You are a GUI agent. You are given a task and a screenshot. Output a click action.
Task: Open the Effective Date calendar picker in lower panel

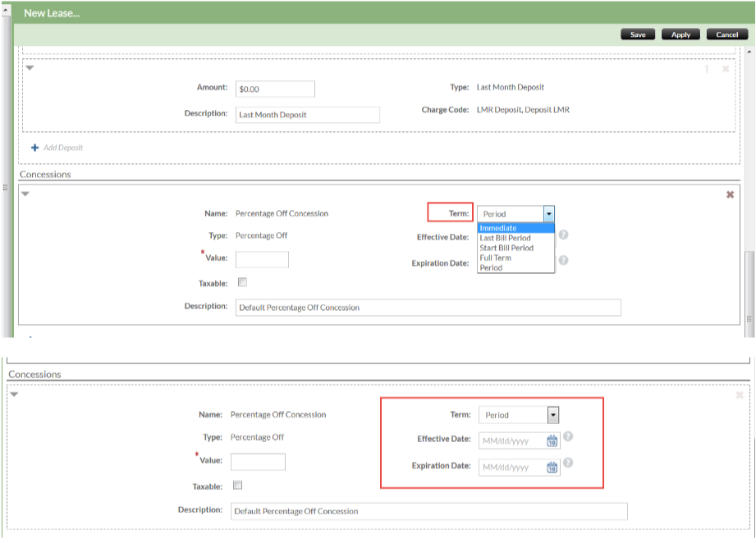[552, 440]
